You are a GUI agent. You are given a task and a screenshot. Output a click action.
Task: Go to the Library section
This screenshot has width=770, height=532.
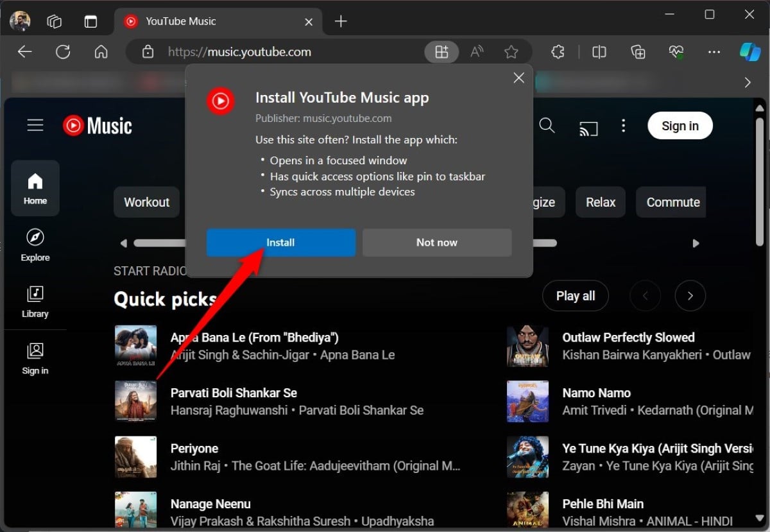pos(35,301)
